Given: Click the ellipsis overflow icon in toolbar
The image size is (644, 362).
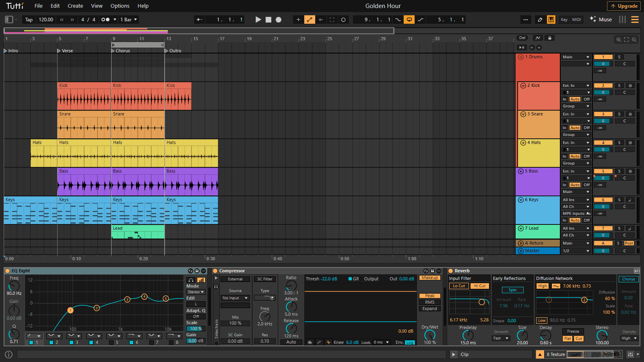Looking at the screenshot, I should [x=526, y=19].
